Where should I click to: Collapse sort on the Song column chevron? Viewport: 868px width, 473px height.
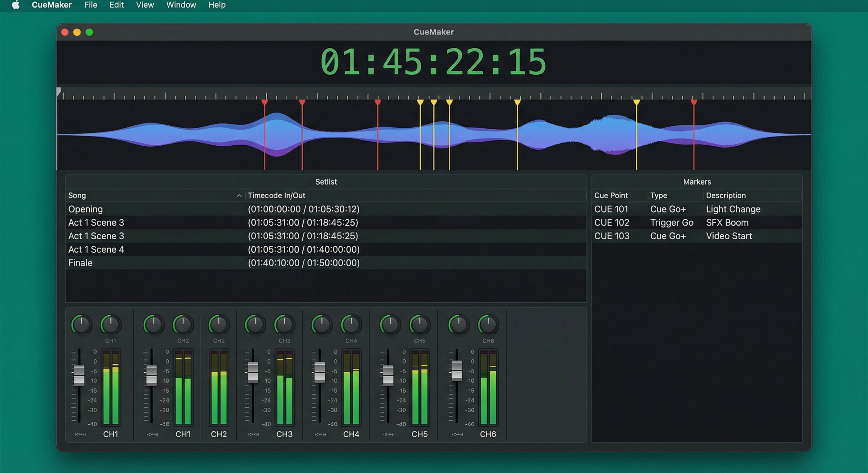239,195
